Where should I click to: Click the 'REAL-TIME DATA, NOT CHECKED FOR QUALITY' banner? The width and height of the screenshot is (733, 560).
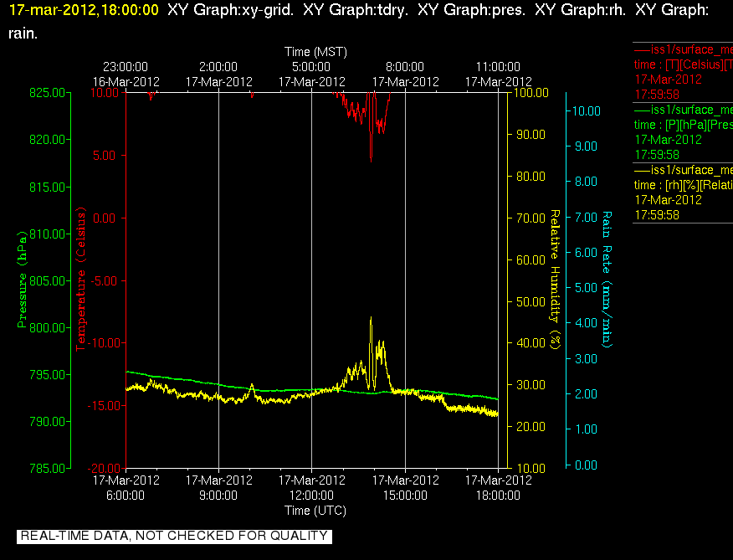tap(174, 536)
